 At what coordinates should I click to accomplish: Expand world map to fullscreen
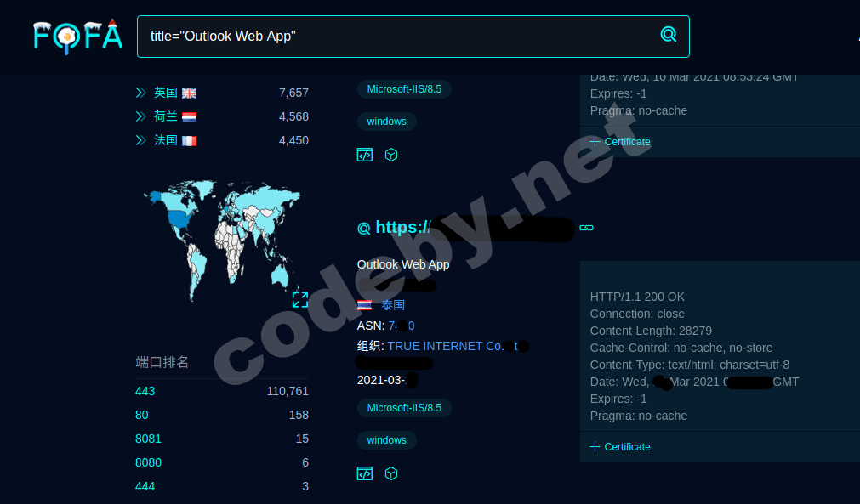[300, 300]
